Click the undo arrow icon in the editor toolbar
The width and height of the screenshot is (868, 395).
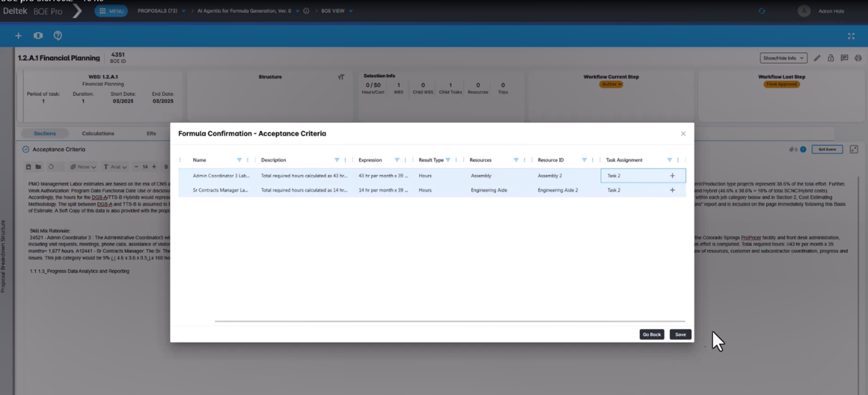tap(50, 167)
